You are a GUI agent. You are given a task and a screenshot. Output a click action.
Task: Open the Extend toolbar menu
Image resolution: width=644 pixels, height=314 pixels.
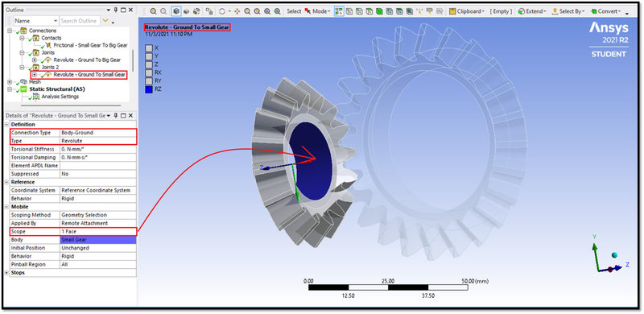[532, 11]
